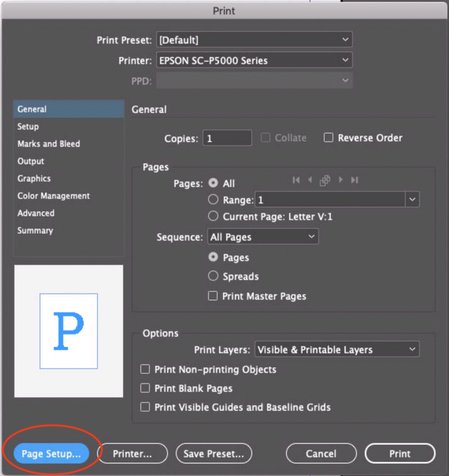449x476 pixels.
Task: Cancel the Print dialog
Action: pos(321,454)
